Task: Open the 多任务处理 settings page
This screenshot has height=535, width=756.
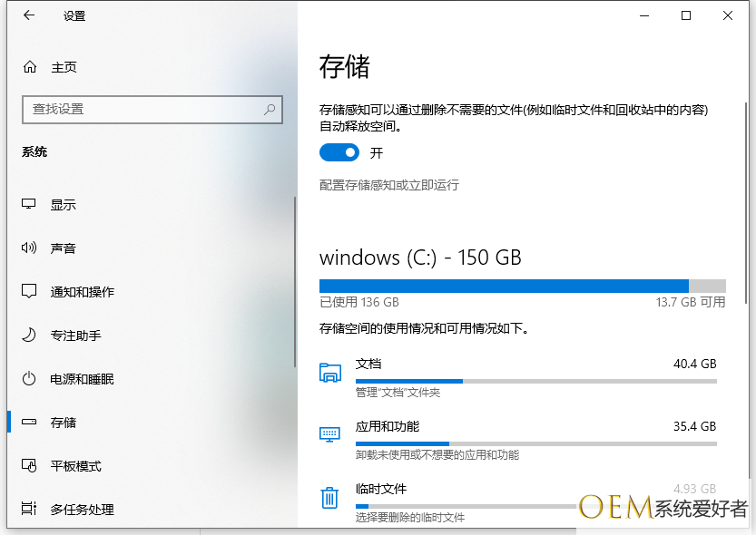Action: 82,510
